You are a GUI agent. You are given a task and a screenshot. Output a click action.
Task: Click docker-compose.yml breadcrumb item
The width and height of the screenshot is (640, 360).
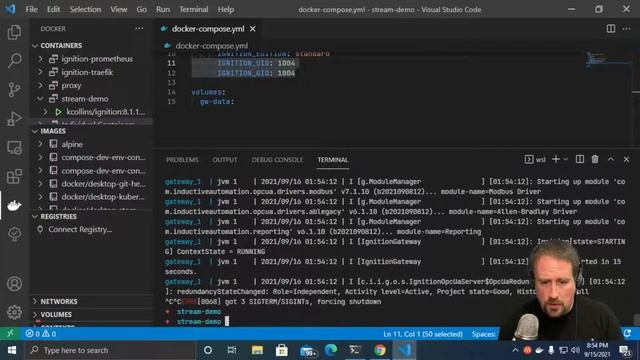(x=211, y=46)
